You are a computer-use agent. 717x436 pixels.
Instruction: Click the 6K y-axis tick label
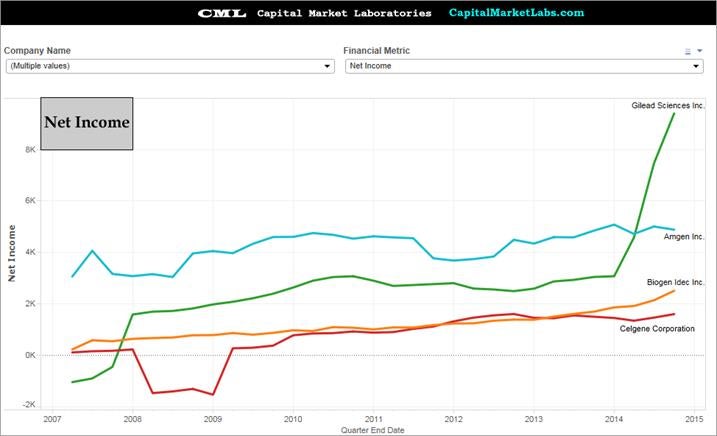[x=30, y=200]
